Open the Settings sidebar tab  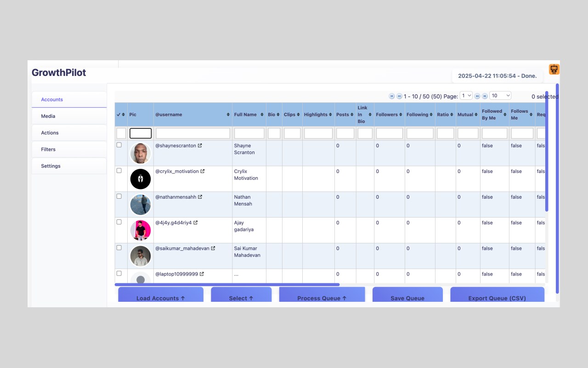69,166
